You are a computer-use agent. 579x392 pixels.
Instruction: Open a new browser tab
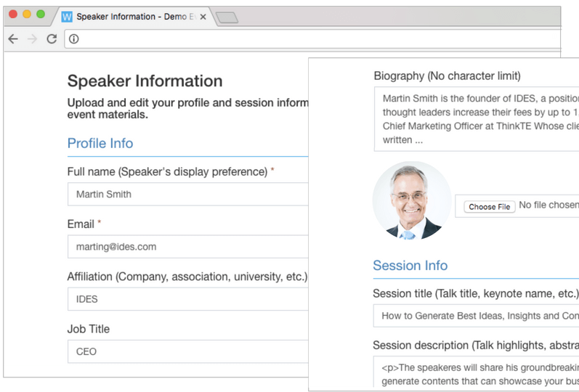pyautogui.click(x=227, y=17)
